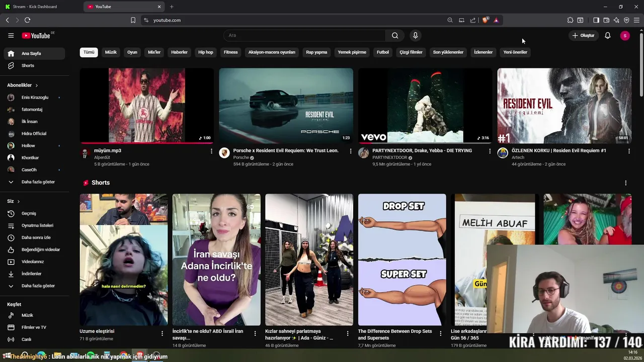Open Brave Shields lion icon
This screenshot has width=644, height=362.
pos(485,20)
